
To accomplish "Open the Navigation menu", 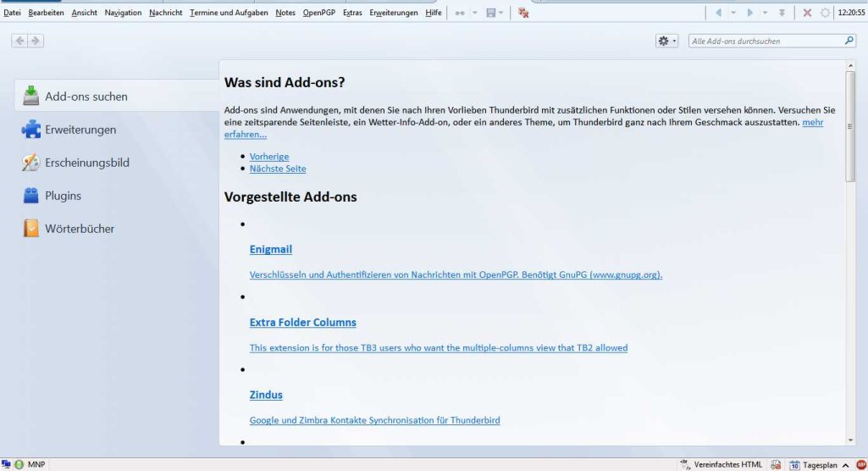I will (x=123, y=12).
